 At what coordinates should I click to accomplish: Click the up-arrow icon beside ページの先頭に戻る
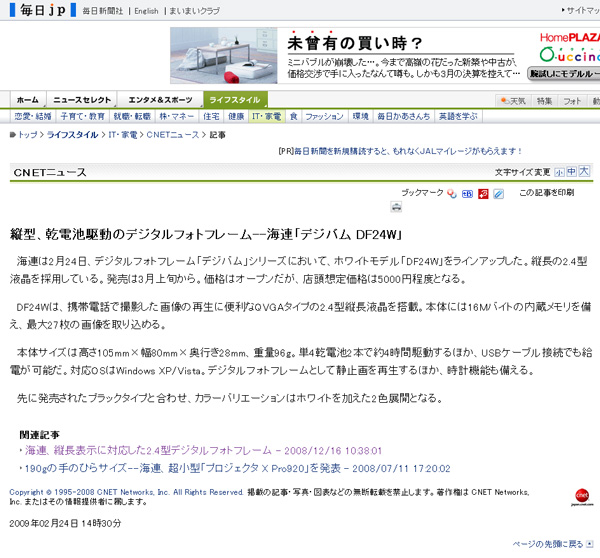point(590,544)
